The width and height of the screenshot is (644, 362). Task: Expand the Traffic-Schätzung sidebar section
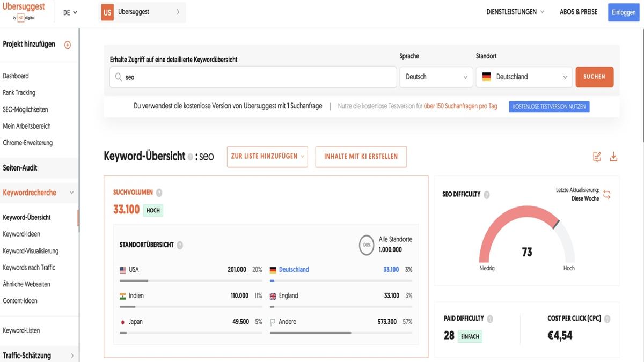pyautogui.click(x=72, y=356)
